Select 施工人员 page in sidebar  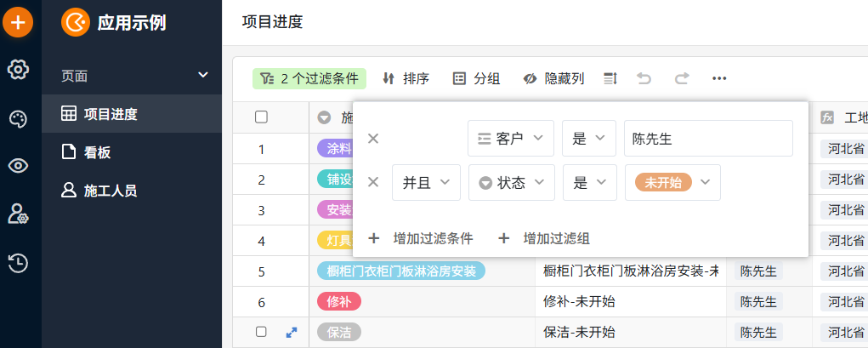click(110, 191)
